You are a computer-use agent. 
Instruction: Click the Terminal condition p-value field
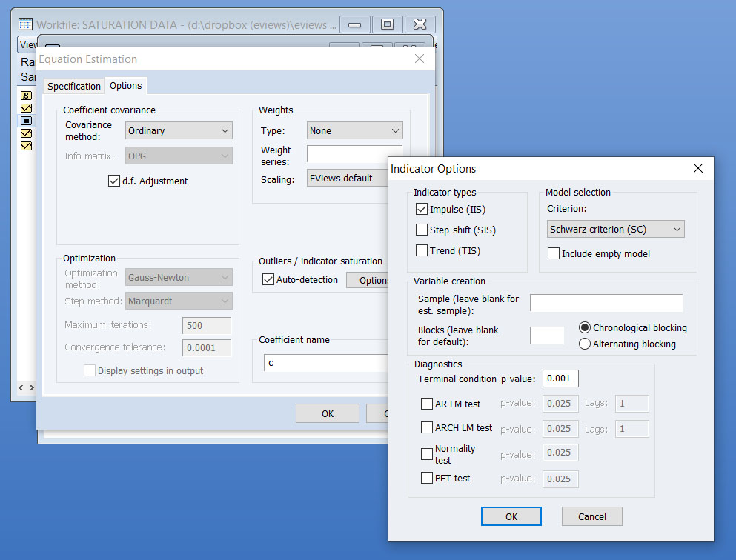[x=560, y=379]
